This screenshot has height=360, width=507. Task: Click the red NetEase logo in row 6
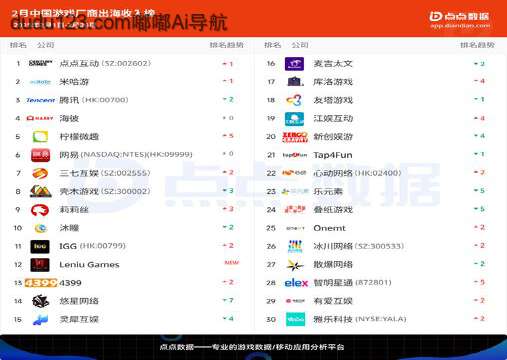click(x=40, y=155)
